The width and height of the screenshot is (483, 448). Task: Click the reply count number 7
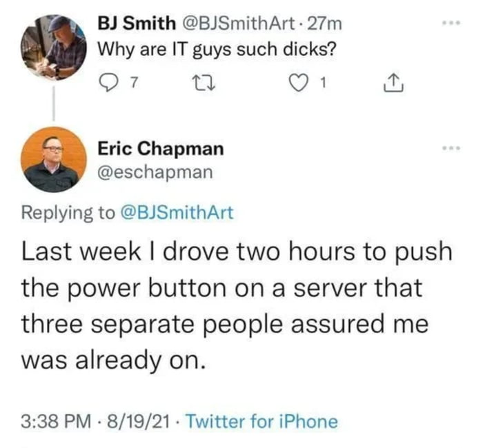pyautogui.click(x=135, y=83)
